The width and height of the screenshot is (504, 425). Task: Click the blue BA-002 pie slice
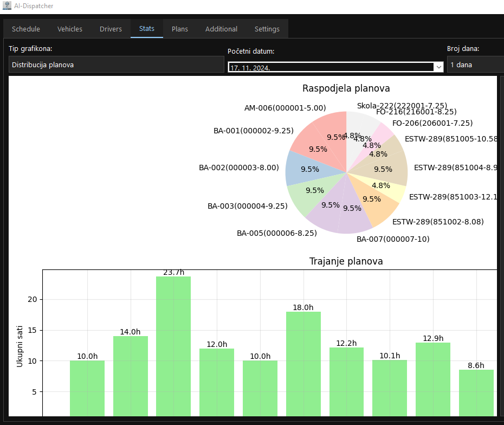[x=308, y=167]
